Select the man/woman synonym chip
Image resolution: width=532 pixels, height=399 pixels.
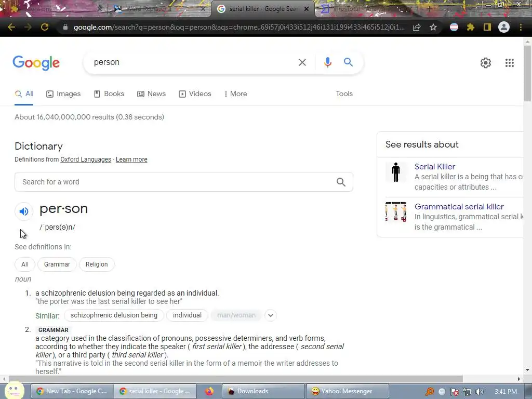click(x=236, y=315)
